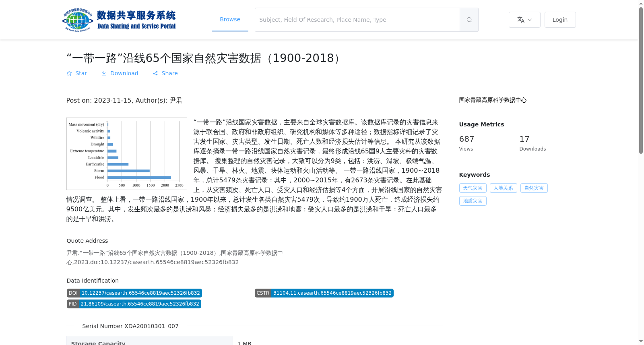
Task: Click the Keywords heading
Action: point(474,175)
